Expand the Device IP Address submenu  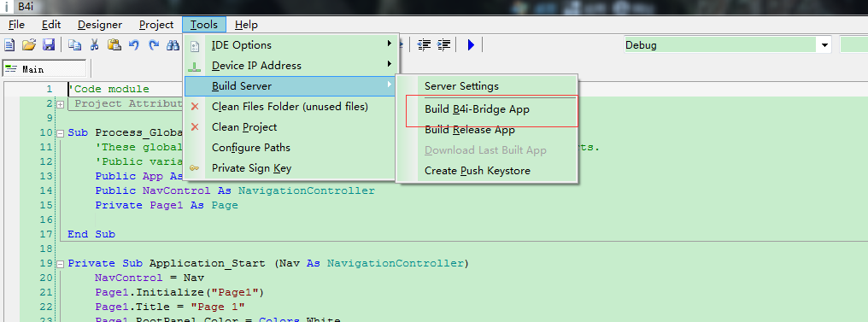[x=290, y=66]
